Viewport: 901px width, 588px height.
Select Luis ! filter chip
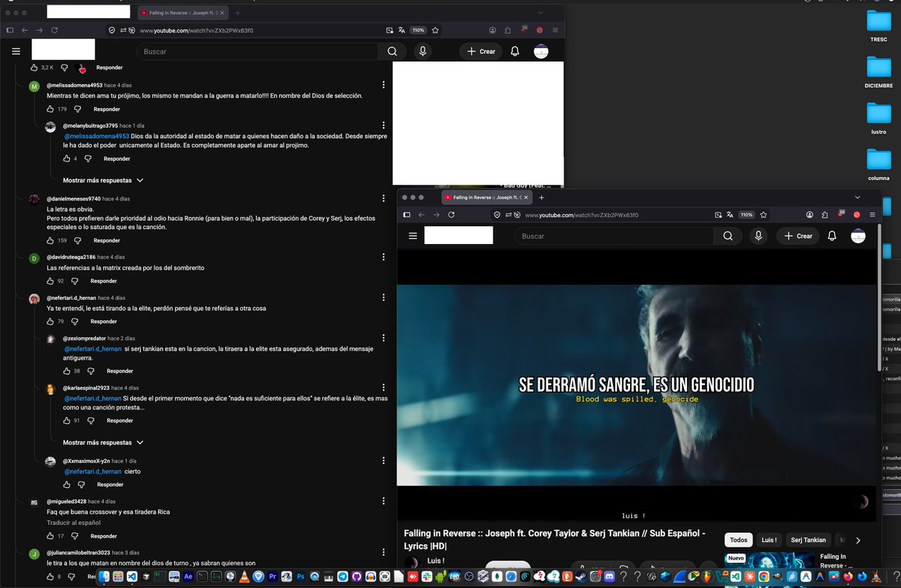(769, 540)
